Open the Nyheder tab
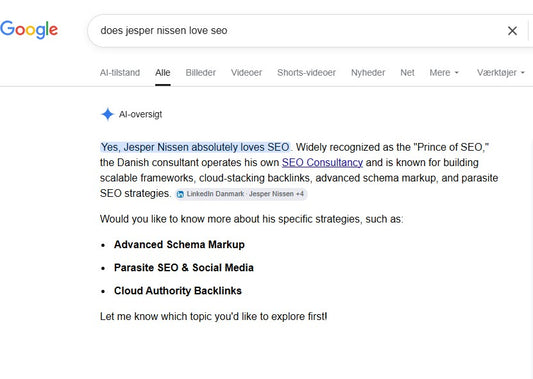The image size is (533, 379). tap(368, 73)
